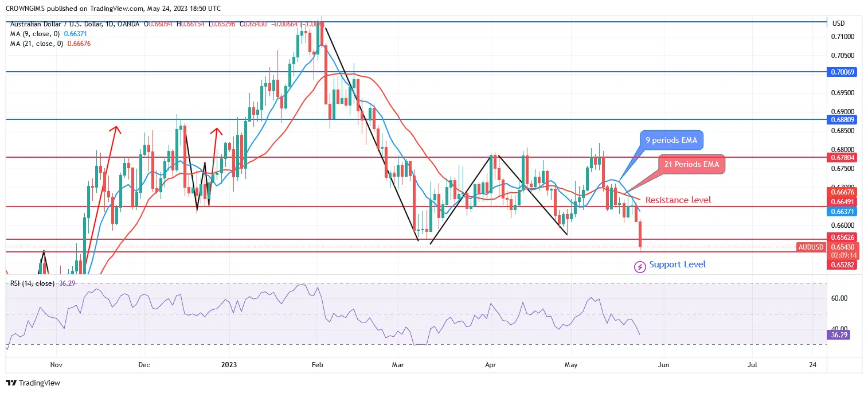
Task: Click the Jun label on time axis
Action: click(x=663, y=365)
